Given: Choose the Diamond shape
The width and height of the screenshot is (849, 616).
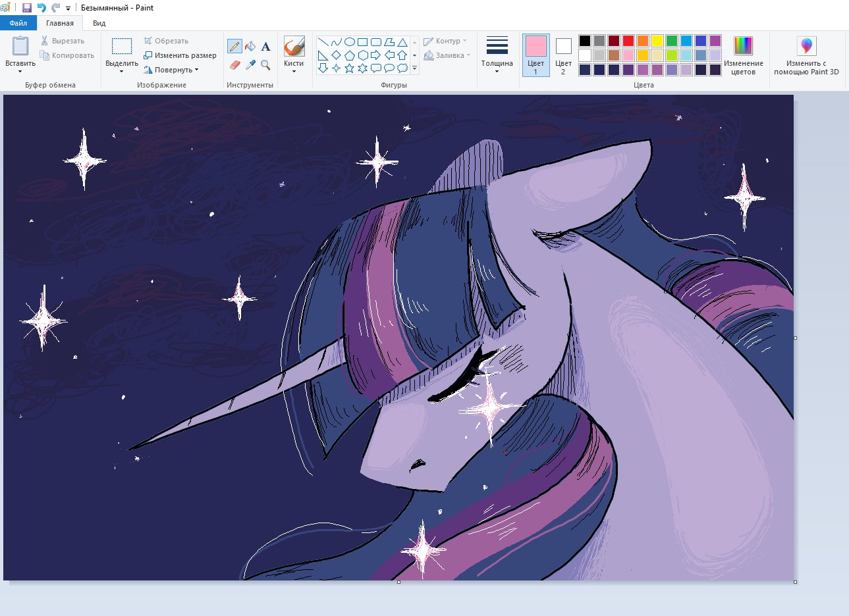Looking at the screenshot, I should tap(337, 55).
